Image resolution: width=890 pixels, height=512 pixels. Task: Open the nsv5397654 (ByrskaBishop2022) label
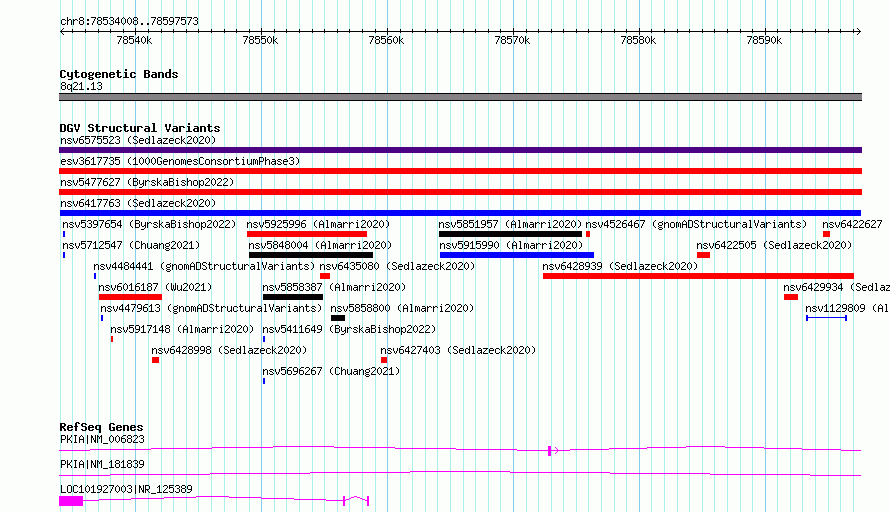coord(149,224)
